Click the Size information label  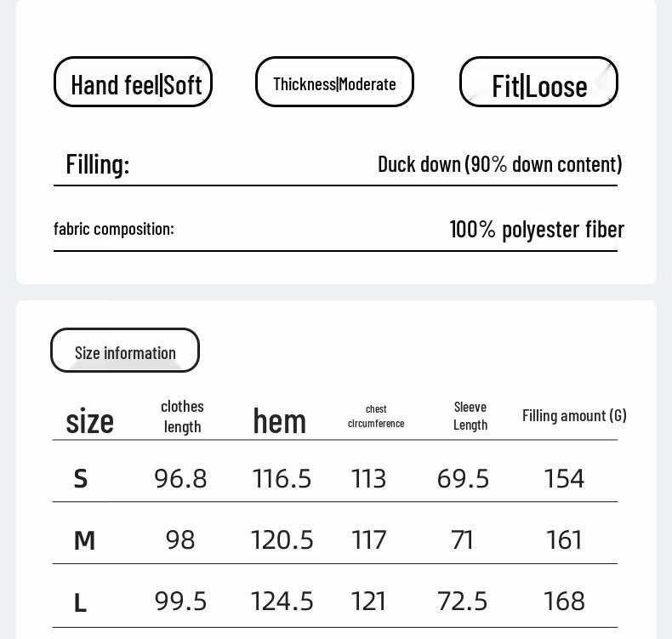click(x=125, y=351)
